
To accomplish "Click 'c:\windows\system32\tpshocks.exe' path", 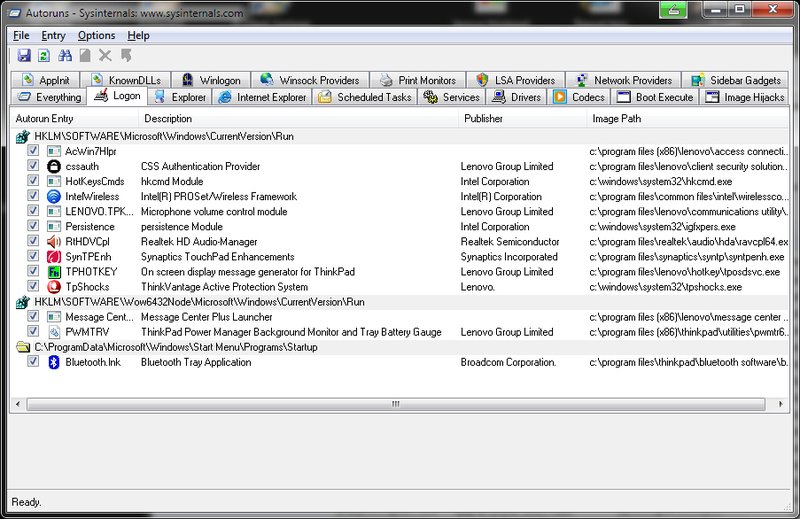I will (665, 287).
